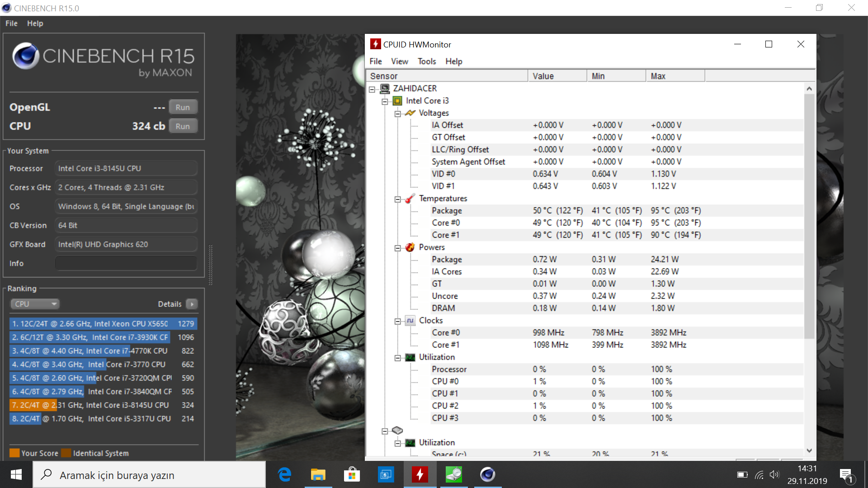Select the i5-3317U ranking entry
The height and width of the screenshot is (488, 868).
[103, 419]
